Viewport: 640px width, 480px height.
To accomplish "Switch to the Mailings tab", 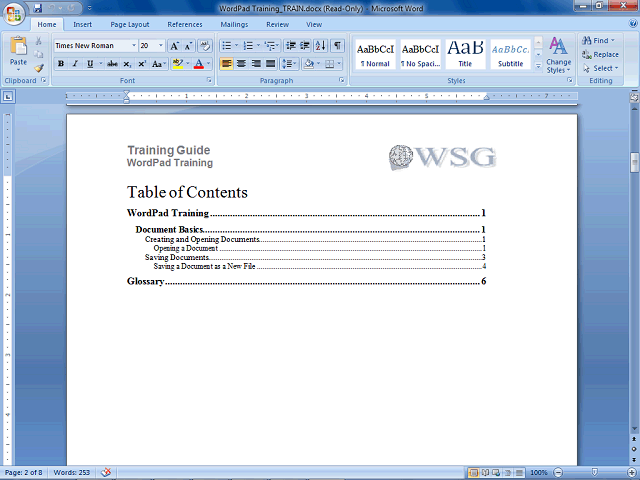I will pos(234,24).
